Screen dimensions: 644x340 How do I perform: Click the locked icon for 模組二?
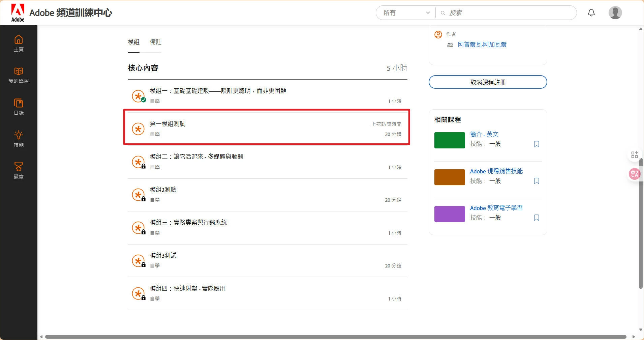point(139,162)
